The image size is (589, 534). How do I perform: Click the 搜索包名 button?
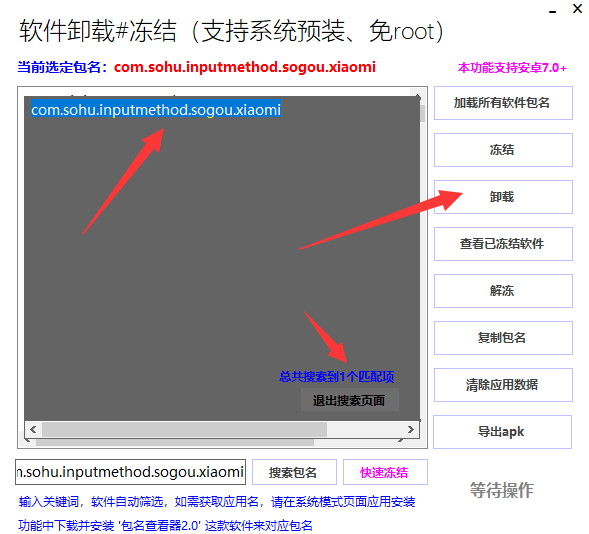[x=294, y=472]
